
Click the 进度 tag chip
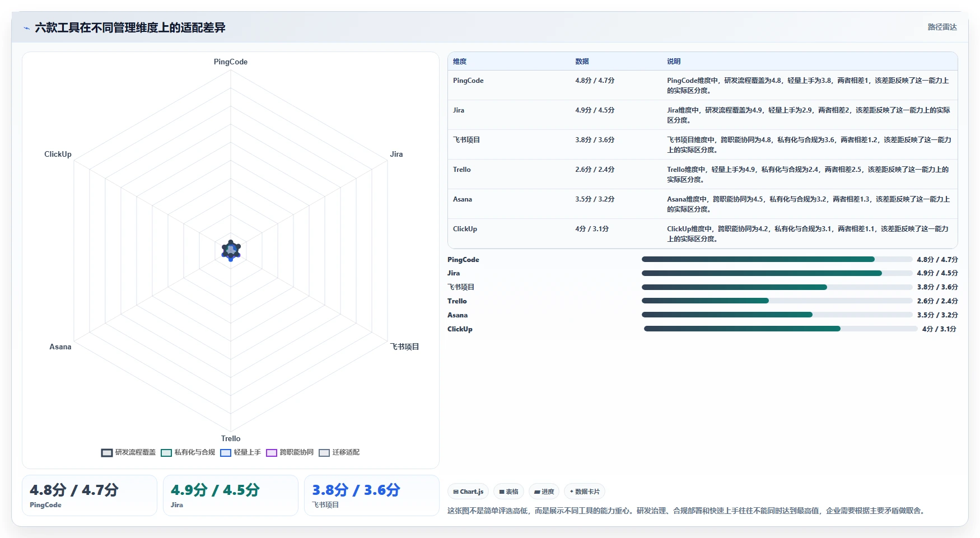click(x=544, y=492)
